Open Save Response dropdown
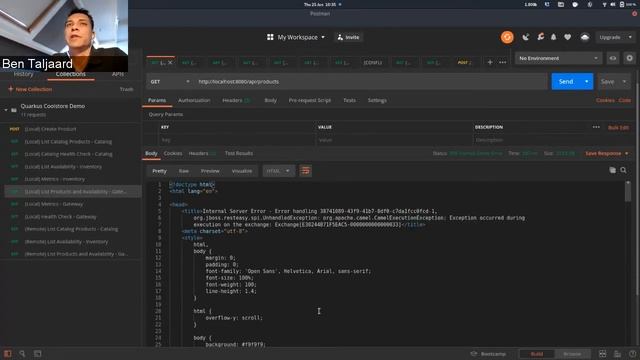Viewport: 640px width, 360px height. coord(607,153)
